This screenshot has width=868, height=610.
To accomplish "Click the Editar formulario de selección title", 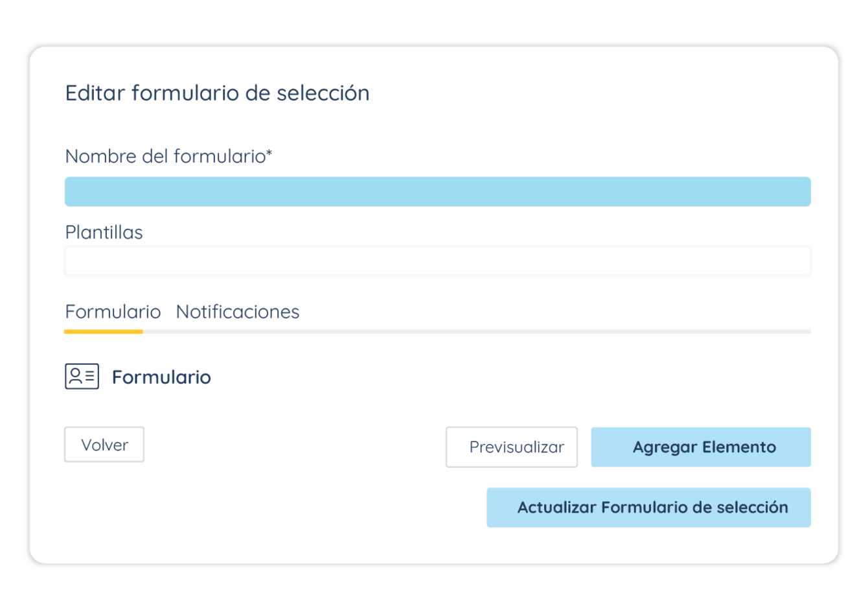I will coord(218,93).
